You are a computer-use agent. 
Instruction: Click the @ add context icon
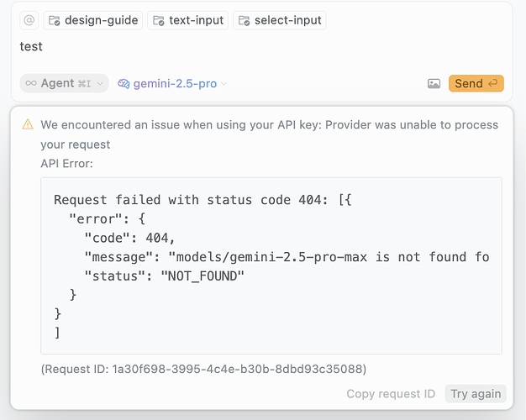coord(29,20)
